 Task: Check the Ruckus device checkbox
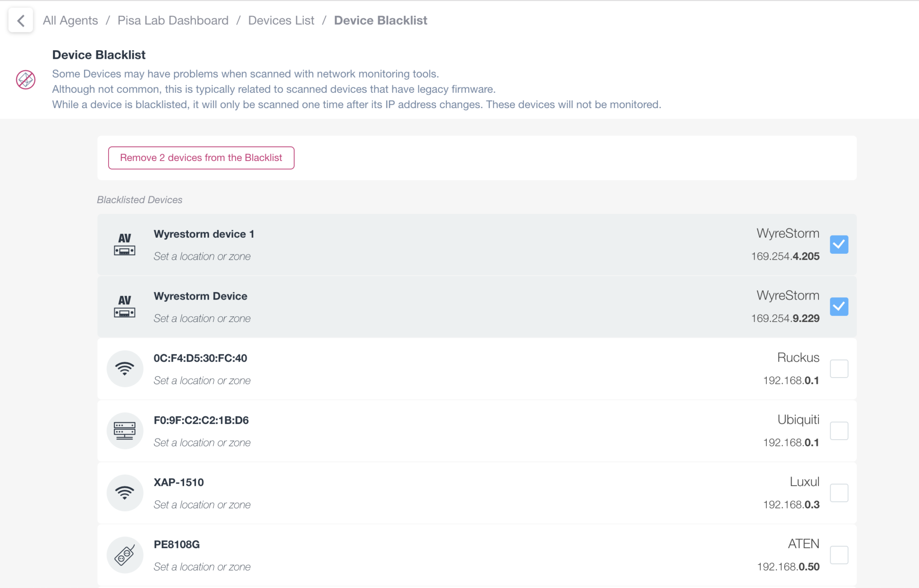840,368
